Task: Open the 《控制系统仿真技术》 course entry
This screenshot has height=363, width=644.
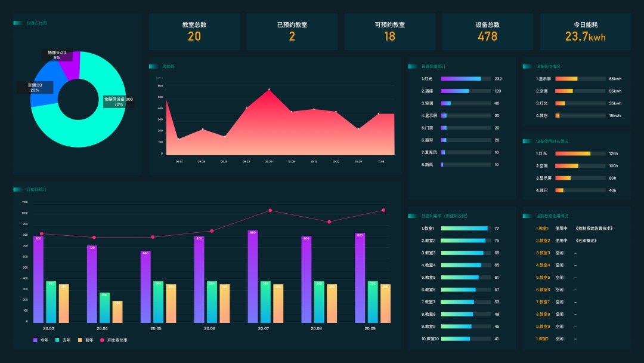Action: pyautogui.click(x=594, y=228)
